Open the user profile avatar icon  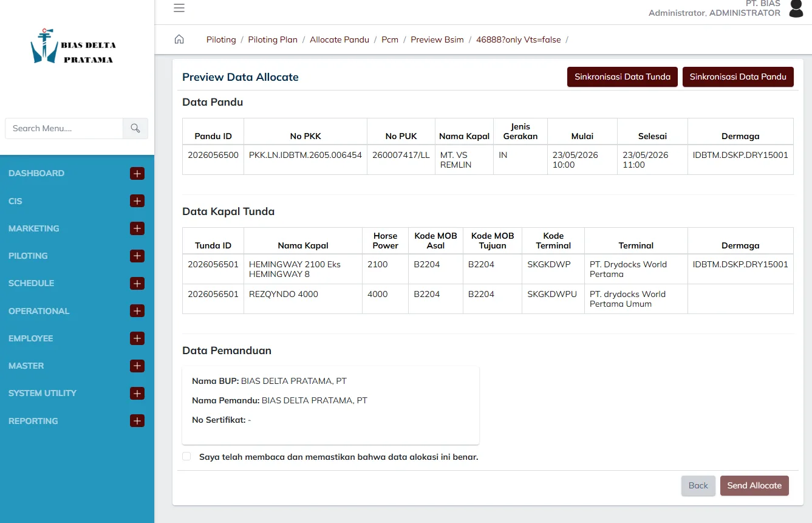pyautogui.click(x=796, y=9)
